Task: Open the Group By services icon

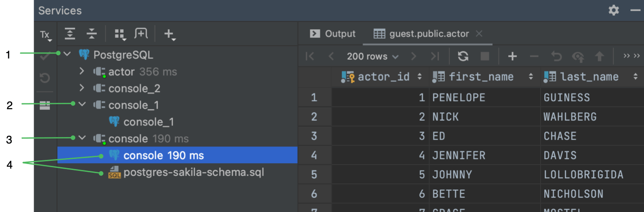Action: [x=119, y=33]
